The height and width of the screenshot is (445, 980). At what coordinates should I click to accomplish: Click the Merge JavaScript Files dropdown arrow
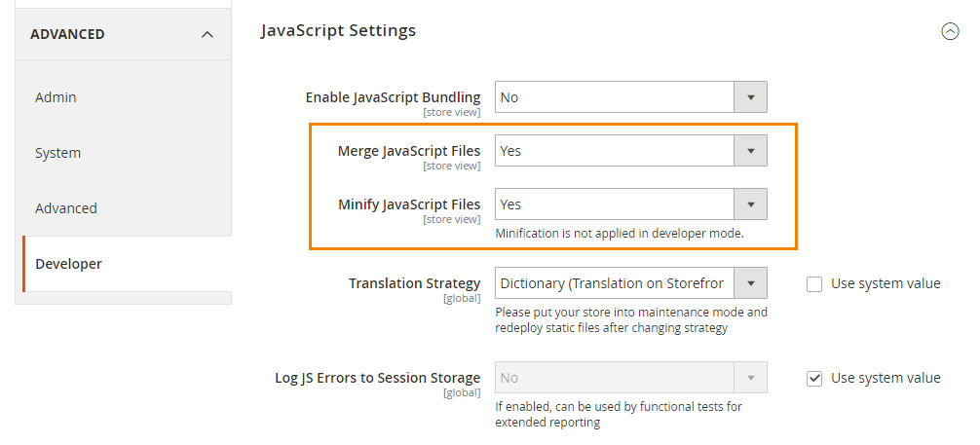point(750,151)
